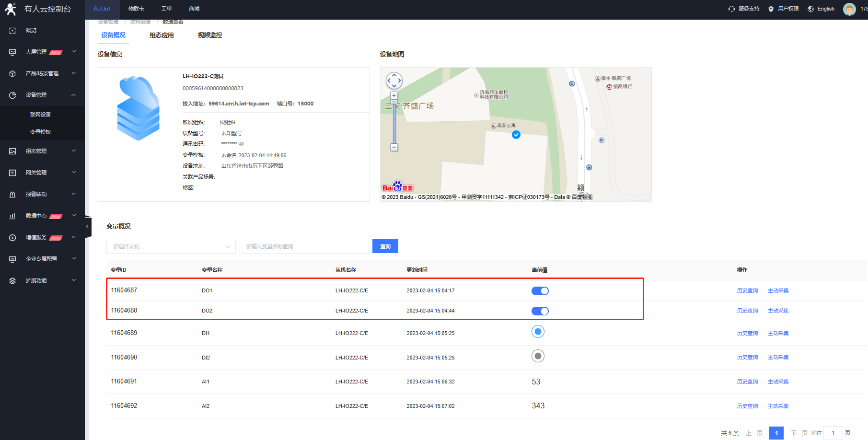The height and width of the screenshot is (440, 868).
Task: Switch to the 组态应用 tab
Action: 162,35
